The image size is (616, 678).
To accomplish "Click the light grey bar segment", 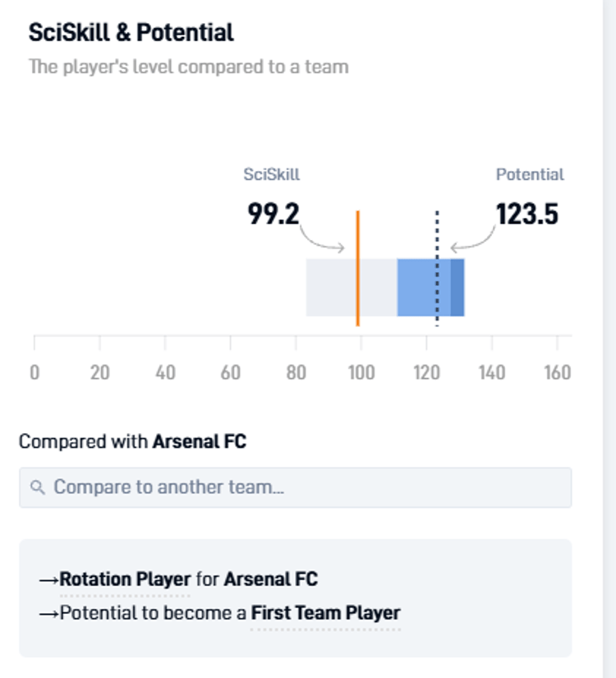I will (x=352, y=288).
